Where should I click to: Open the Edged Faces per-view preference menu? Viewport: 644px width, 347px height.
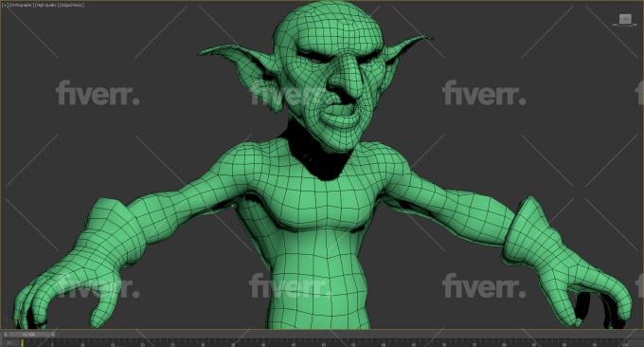point(72,6)
